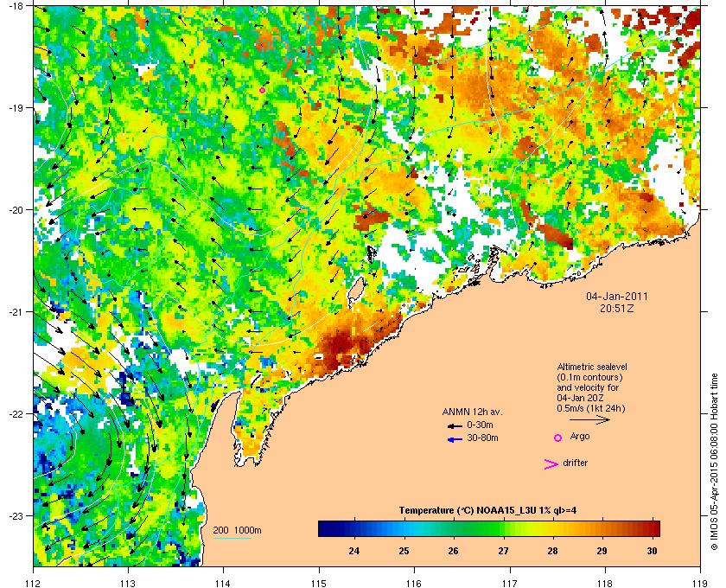Screen dimensions: 726x588
Task: Click the colorbar tick label 29
Action: click(602, 551)
